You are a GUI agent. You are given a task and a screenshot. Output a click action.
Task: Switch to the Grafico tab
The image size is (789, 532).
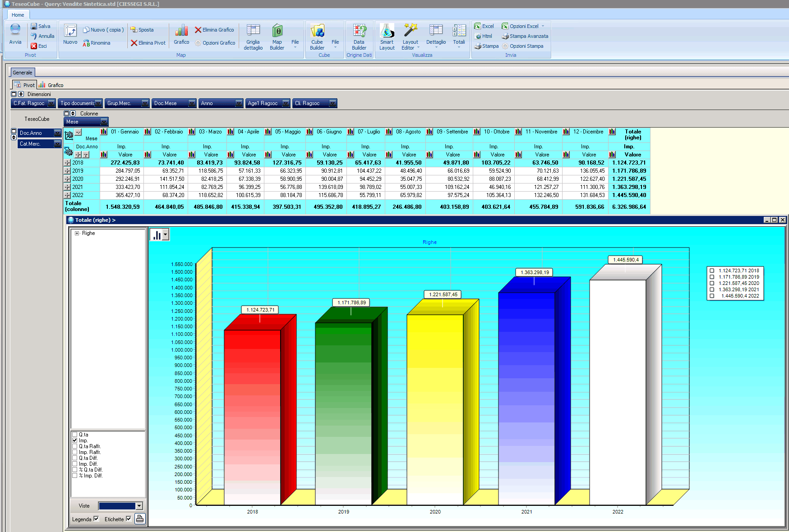(x=51, y=85)
